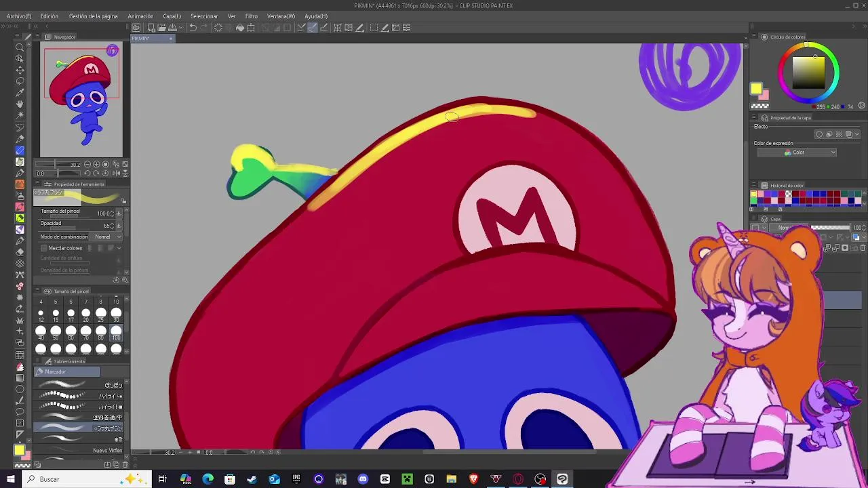The image size is (868, 488).
Task: Select the highlighted blue Pen tool
Action: coord(20,150)
